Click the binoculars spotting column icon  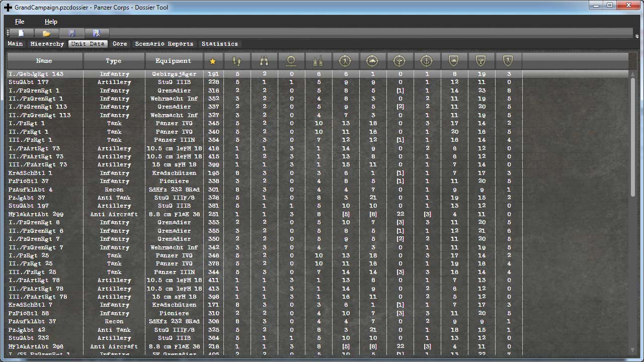(x=264, y=61)
